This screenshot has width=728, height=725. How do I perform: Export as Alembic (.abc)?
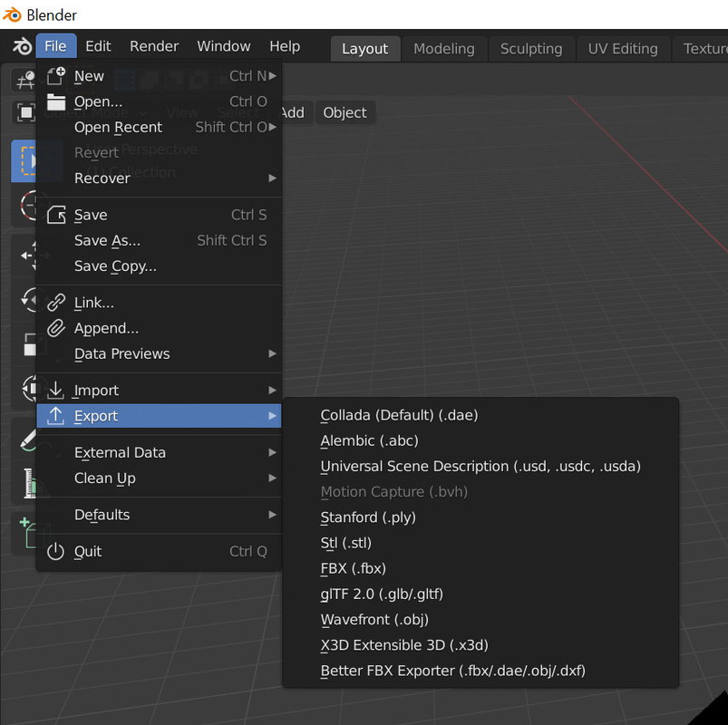(x=480, y=440)
